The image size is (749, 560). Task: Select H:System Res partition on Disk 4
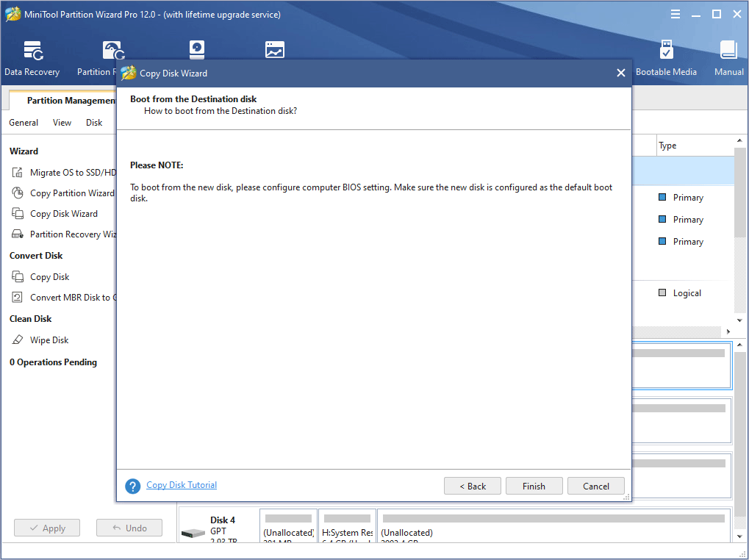[x=347, y=525]
